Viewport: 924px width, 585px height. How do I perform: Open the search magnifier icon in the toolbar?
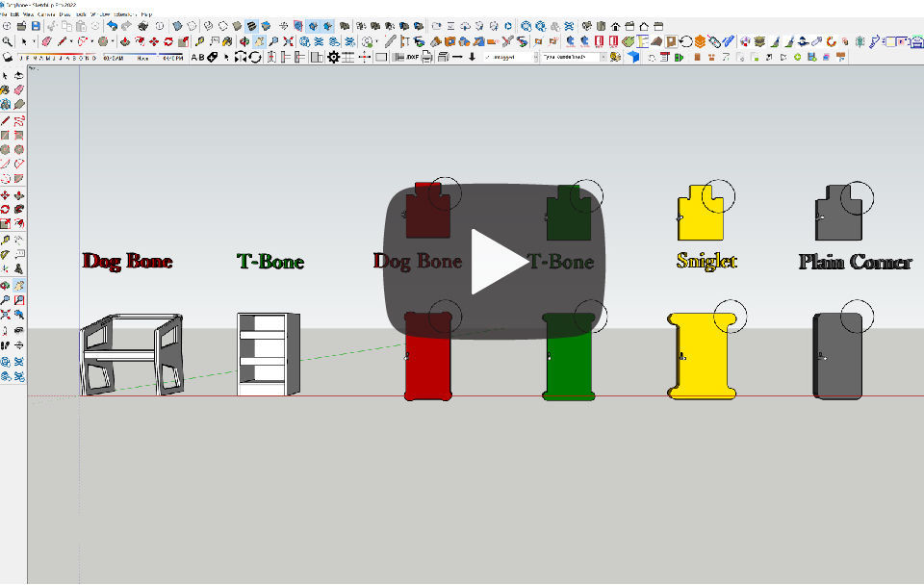[x=7, y=41]
